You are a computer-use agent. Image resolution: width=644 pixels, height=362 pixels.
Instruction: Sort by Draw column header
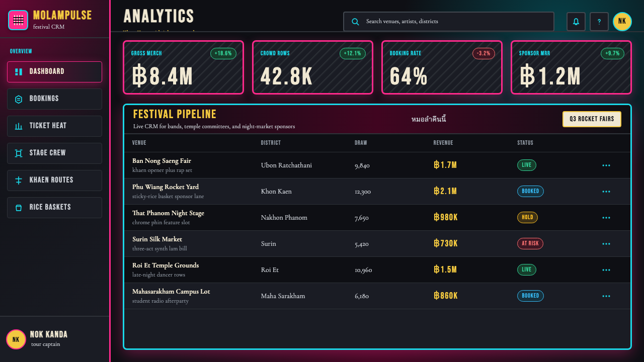click(361, 143)
